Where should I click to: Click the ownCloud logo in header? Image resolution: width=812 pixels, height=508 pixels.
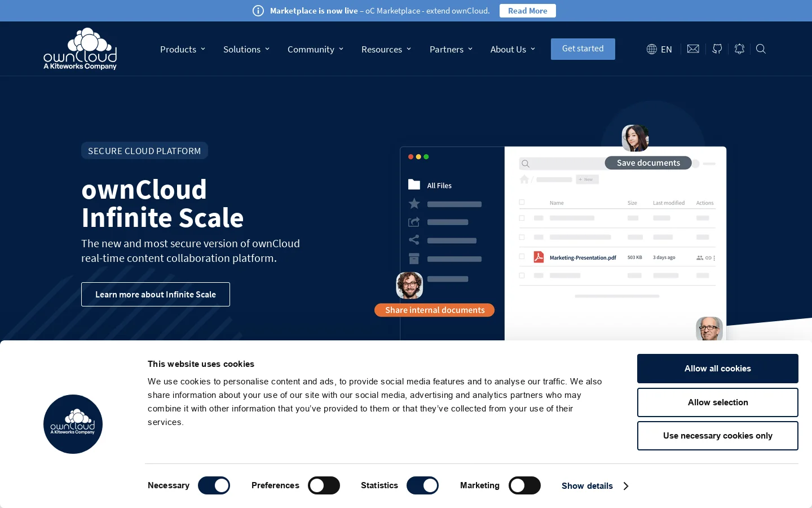[x=80, y=49]
